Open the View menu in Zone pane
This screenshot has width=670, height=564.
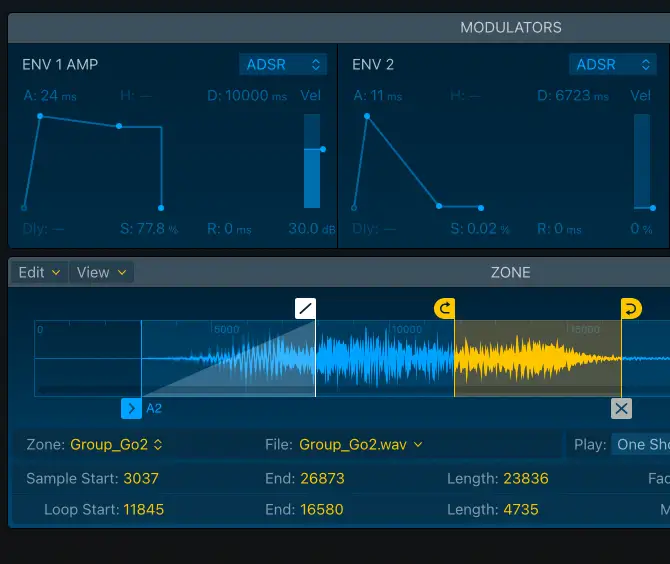click(102, 272)
